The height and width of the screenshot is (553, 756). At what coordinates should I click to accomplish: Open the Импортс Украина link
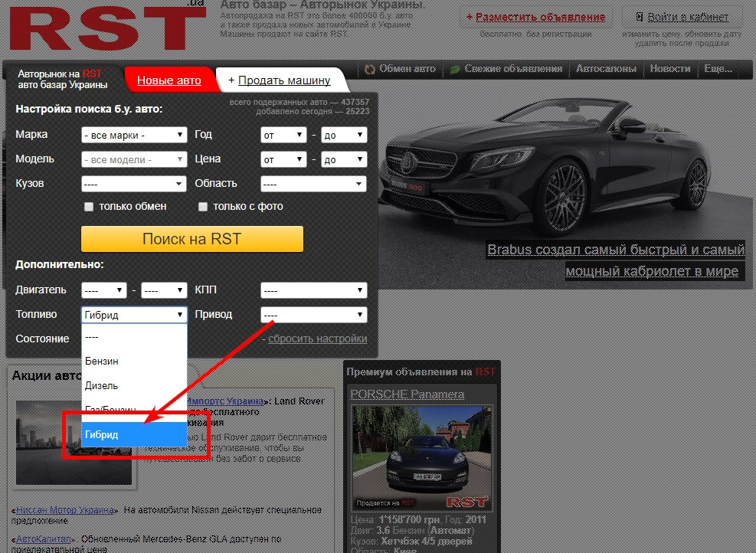point(225,401)
